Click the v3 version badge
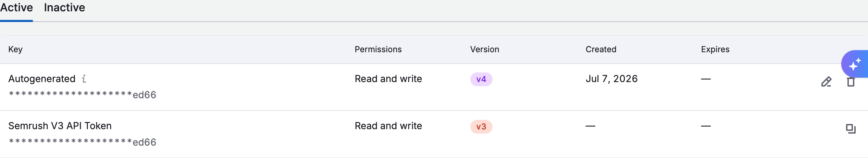 click(481, 127)
